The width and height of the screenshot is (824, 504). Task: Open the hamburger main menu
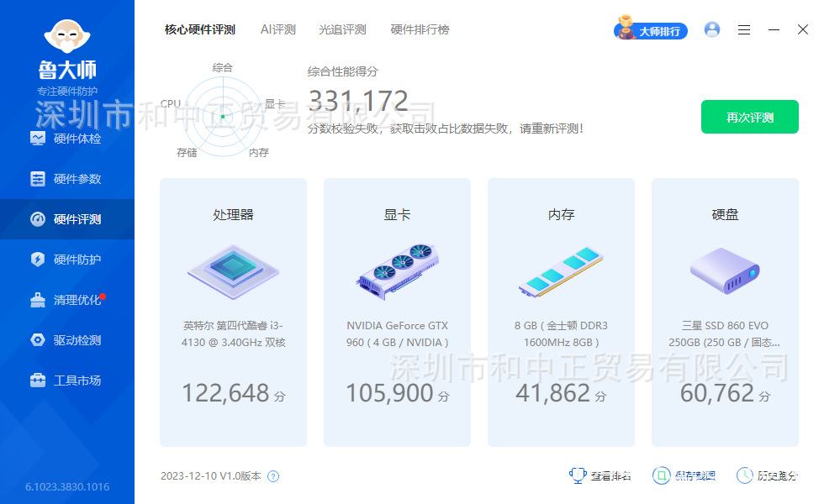coord(743,29)
